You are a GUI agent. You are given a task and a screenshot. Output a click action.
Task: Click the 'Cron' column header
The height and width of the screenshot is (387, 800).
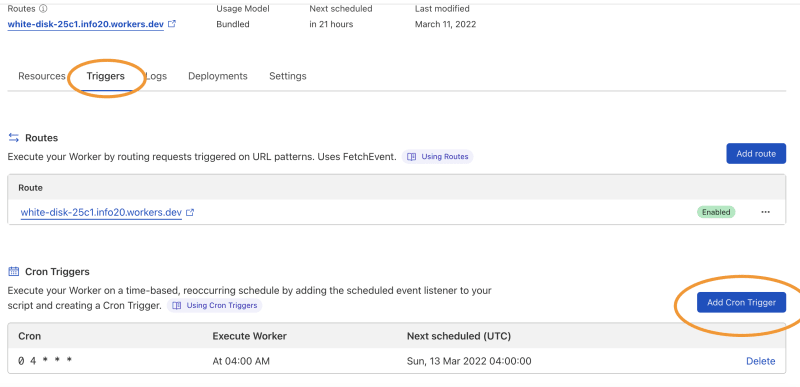click(30, 336)
